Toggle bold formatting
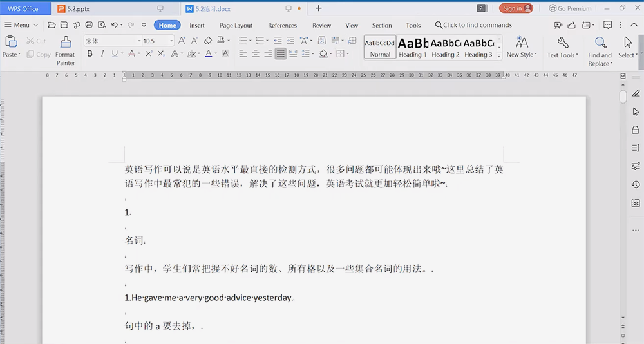The width and height of the screenshot is (644, 344). [x=90, y=53]
